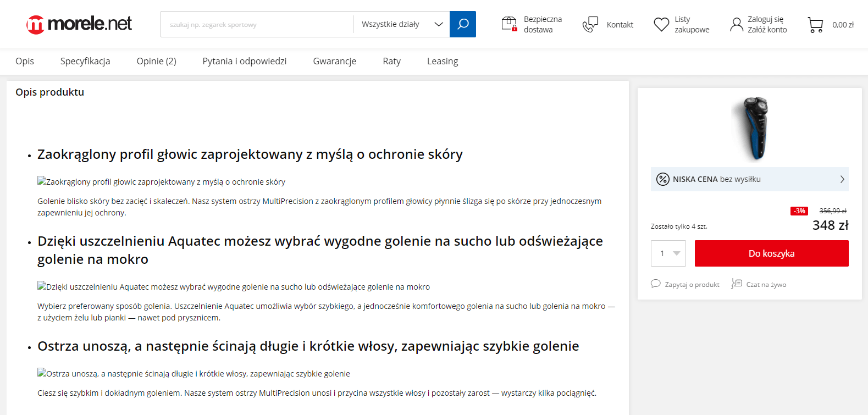The width and height of the screenshot is (868, 415).
Task: Switch to the Specyfikacja tab
Action: click(85, 61)
